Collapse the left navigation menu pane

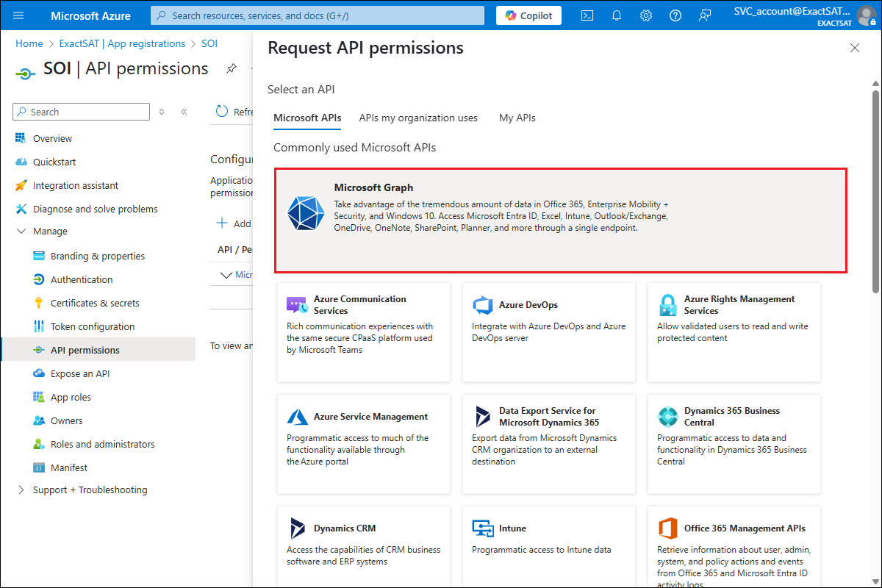click(x=184, y=112)
